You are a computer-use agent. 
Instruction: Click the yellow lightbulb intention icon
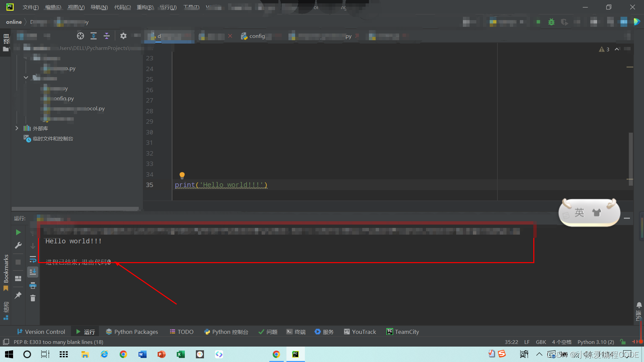182,175
